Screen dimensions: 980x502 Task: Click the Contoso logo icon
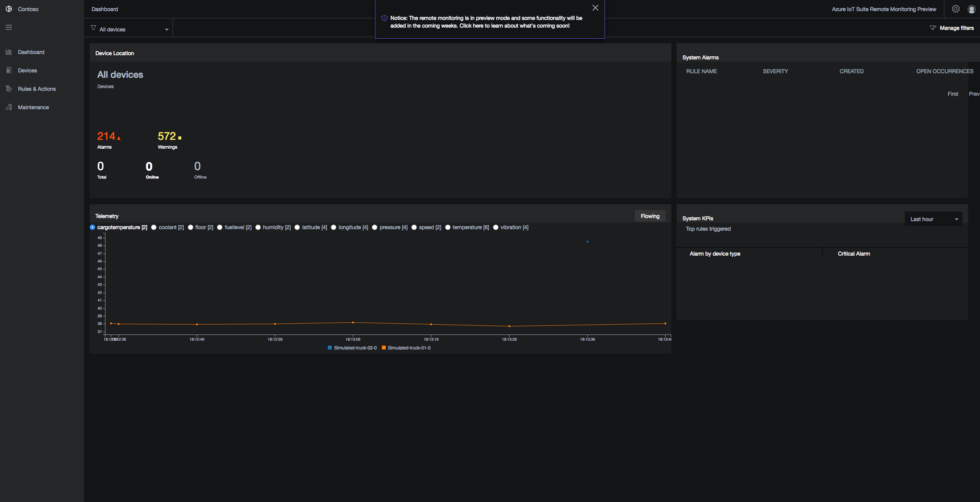(9, 9)
